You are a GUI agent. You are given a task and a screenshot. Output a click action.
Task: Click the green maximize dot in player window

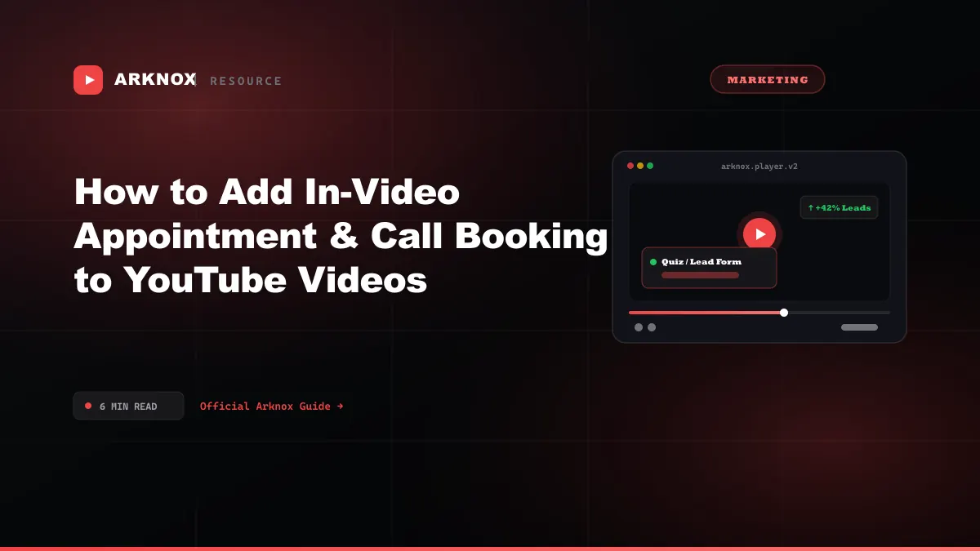pos(650,166)
